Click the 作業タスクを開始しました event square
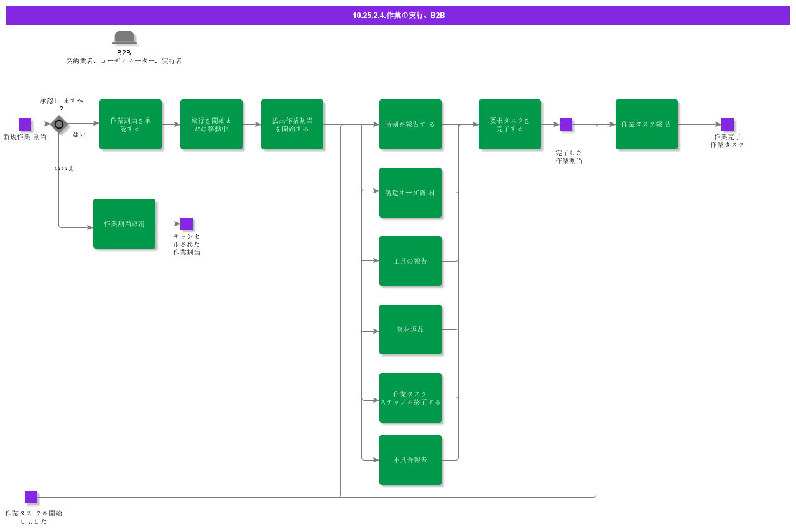The image size is (796, 532). coord(31,497)
